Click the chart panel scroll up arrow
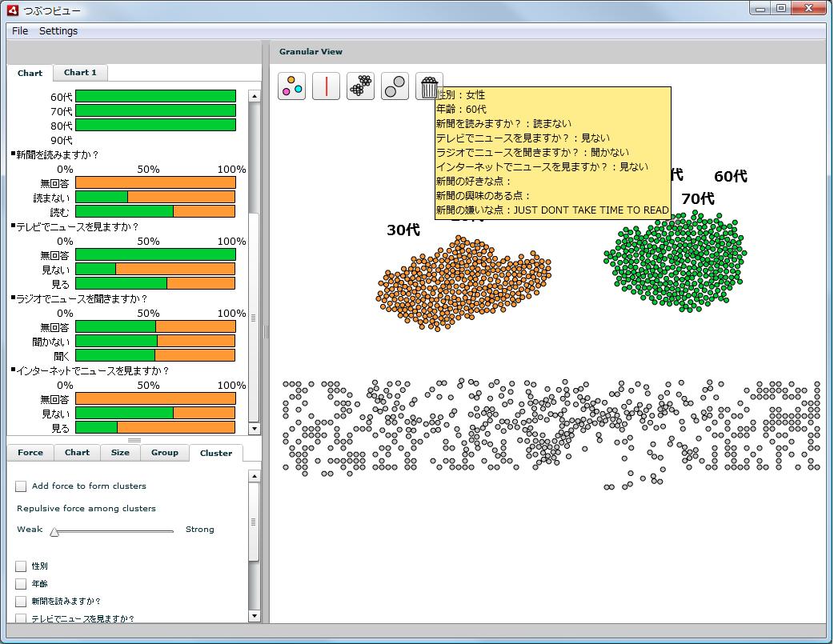The image size is (834, 644). tap(255, 96)
